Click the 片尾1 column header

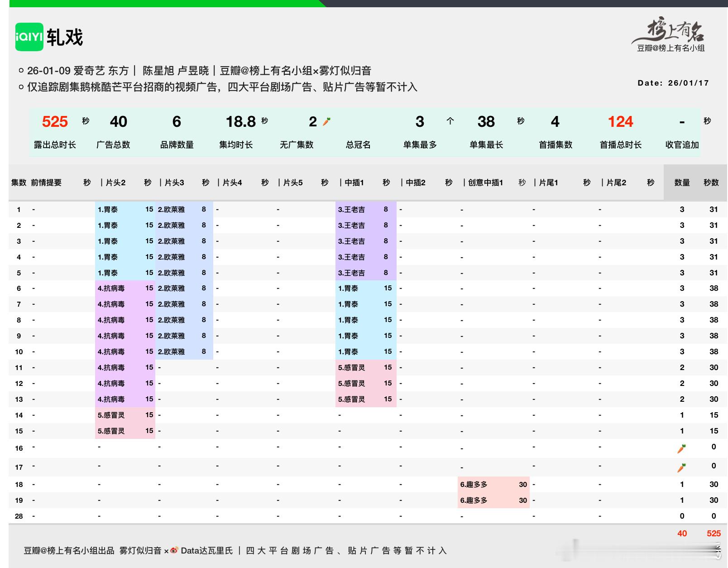click(549, 183)
